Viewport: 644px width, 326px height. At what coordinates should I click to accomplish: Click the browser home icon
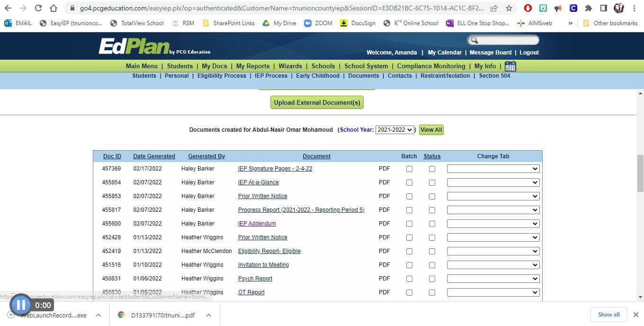(x=54, y=8)
